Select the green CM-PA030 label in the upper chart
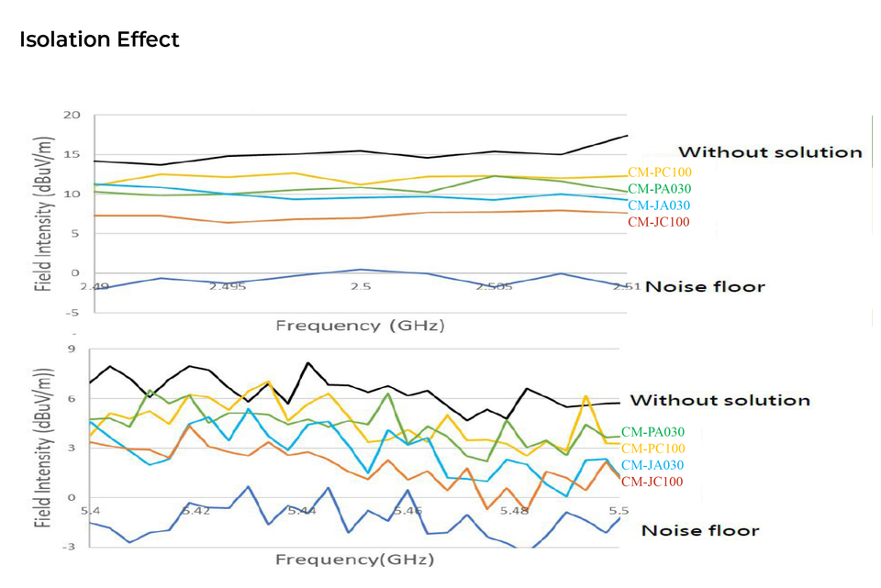Screen dimensions: 881x588 (660, 188)
